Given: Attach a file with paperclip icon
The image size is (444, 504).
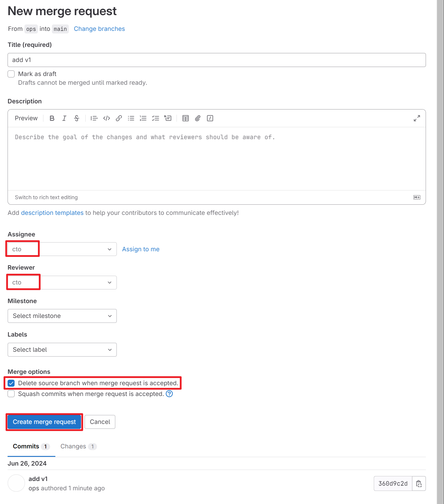Looking at the screenshot, I should [198, 118].
